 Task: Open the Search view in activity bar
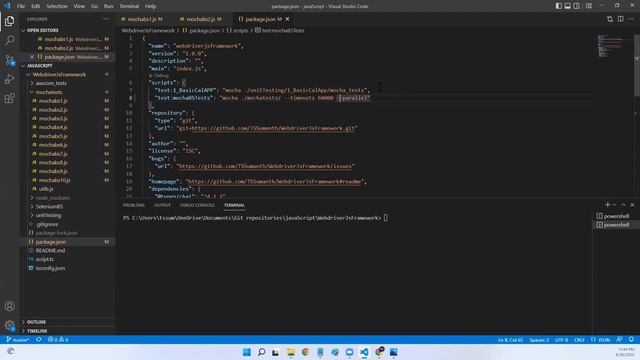[x=9, y=40]
